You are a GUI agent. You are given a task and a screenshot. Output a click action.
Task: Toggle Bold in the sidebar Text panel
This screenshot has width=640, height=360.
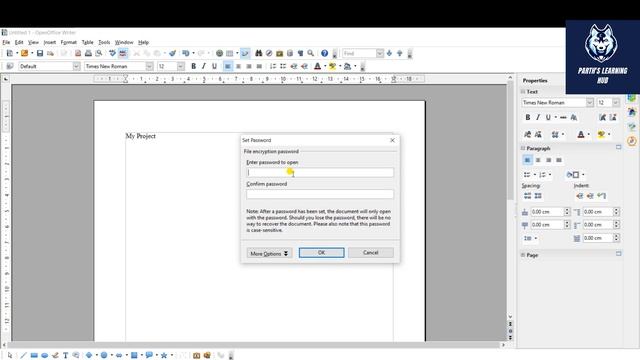(x=527, y=118)
